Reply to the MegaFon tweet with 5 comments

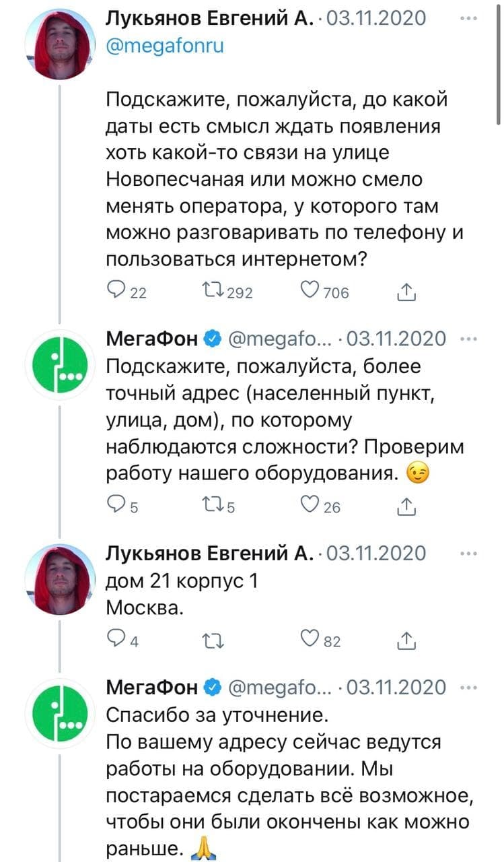click(x=116, y=506)
